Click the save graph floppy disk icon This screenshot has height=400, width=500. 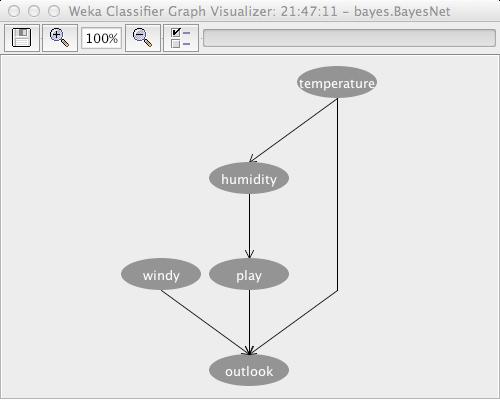[x=22, y=38]
